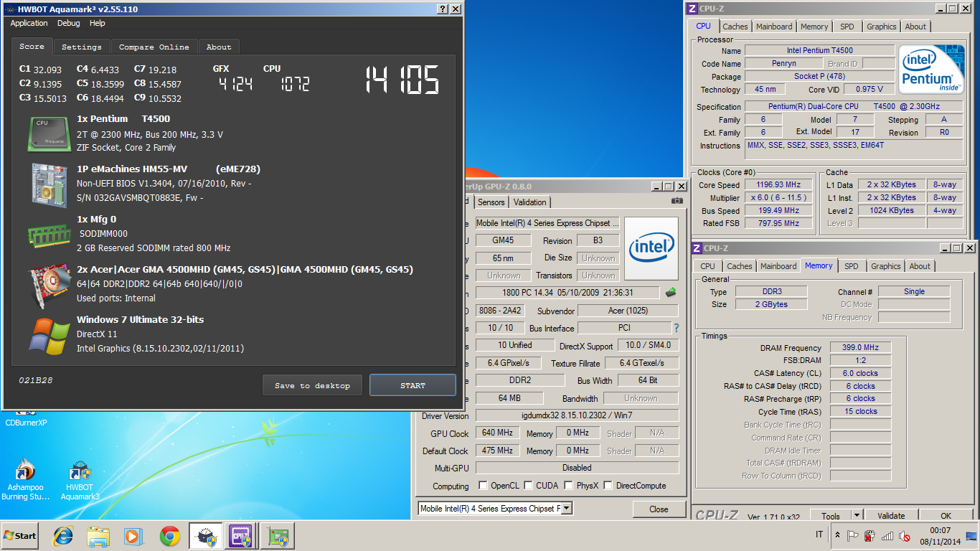Open the Windows Start menu

20,535
